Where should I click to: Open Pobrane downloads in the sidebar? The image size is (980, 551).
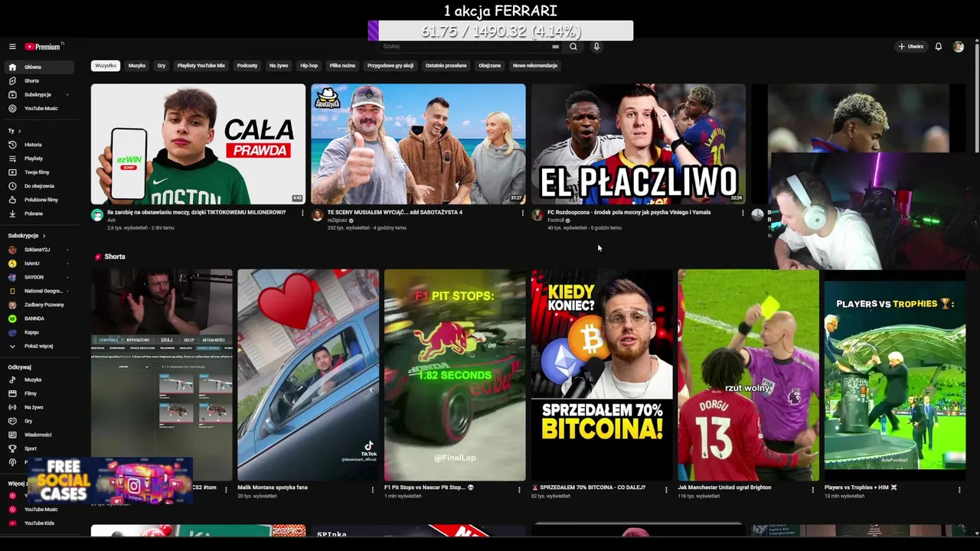coord(40,214)
